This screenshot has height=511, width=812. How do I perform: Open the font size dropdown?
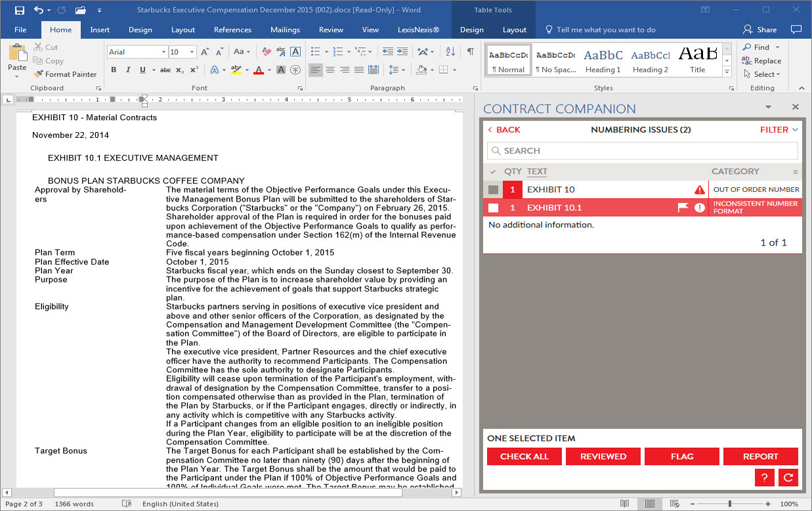tap(192, 51)
